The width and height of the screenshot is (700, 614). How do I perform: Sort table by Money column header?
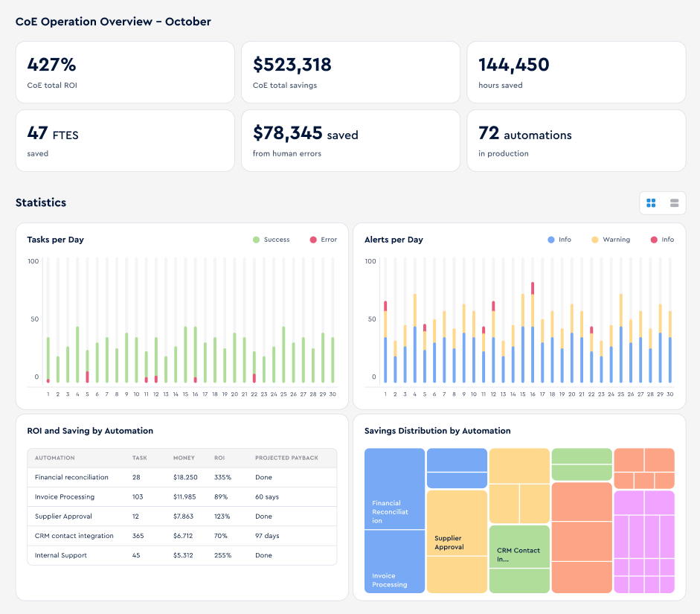point(184,458)
